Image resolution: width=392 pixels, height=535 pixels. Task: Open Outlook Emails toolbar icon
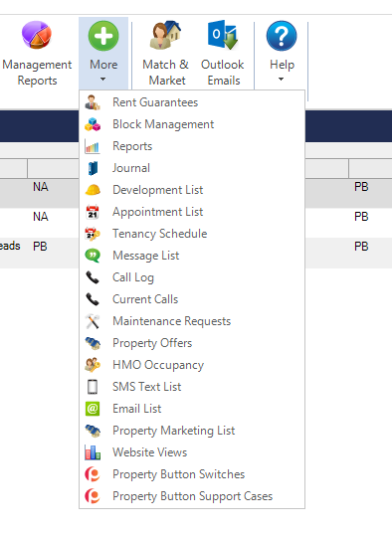pyautogui.click(x=223, y=35)
